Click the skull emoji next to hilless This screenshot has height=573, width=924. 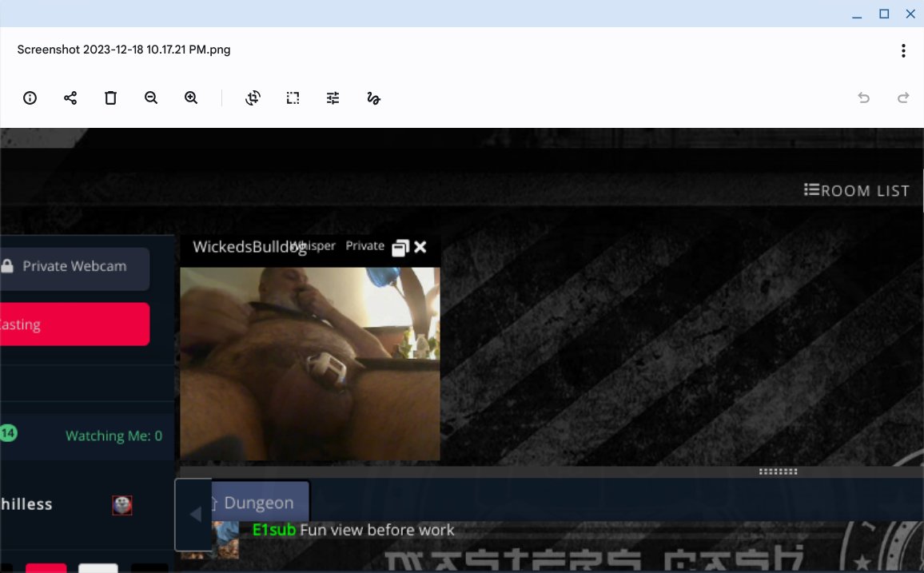point(121,504)
